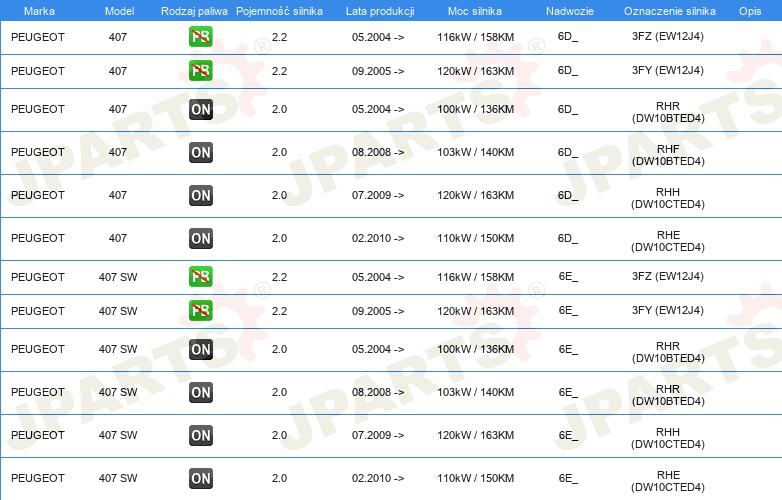The height and width of the screenshot is (500, 782).
Task: Select the ON diesel icon in the RHF row
Action: tap(200, 153)
